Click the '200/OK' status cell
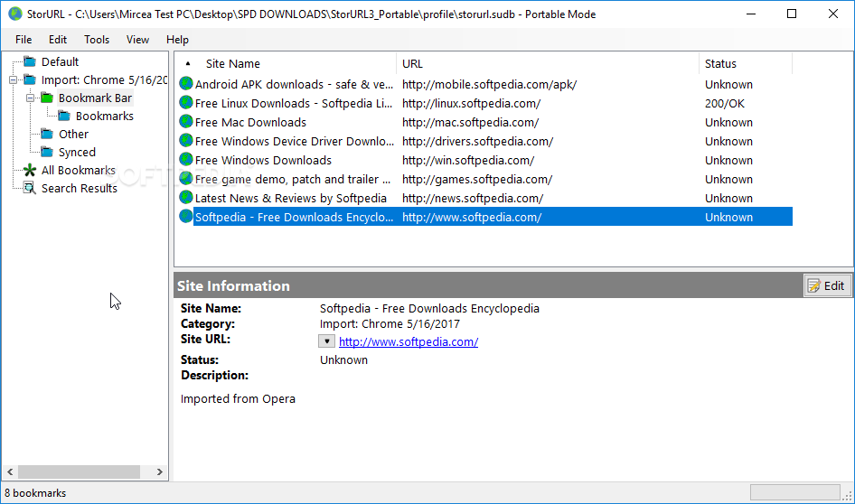 click(724, 104)
